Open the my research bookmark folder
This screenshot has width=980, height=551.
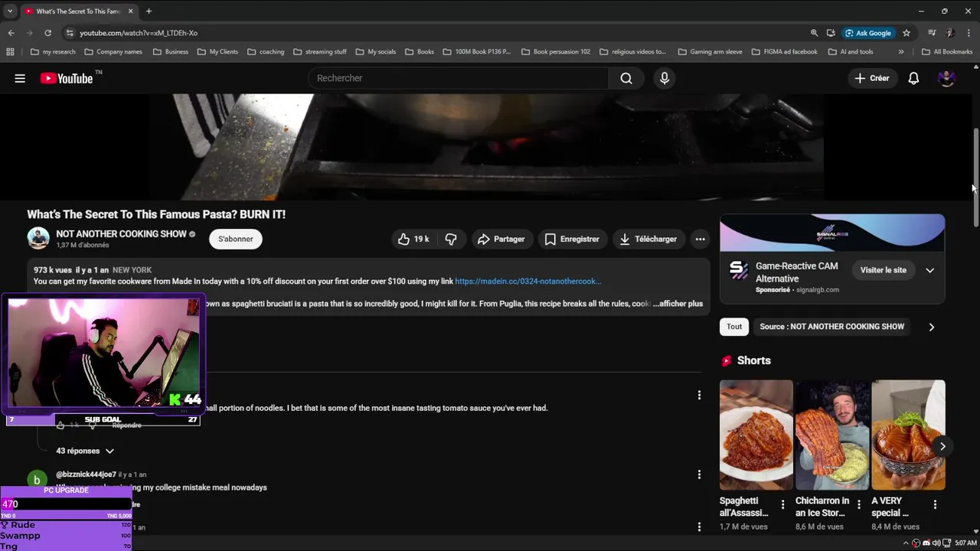point(53,52)
